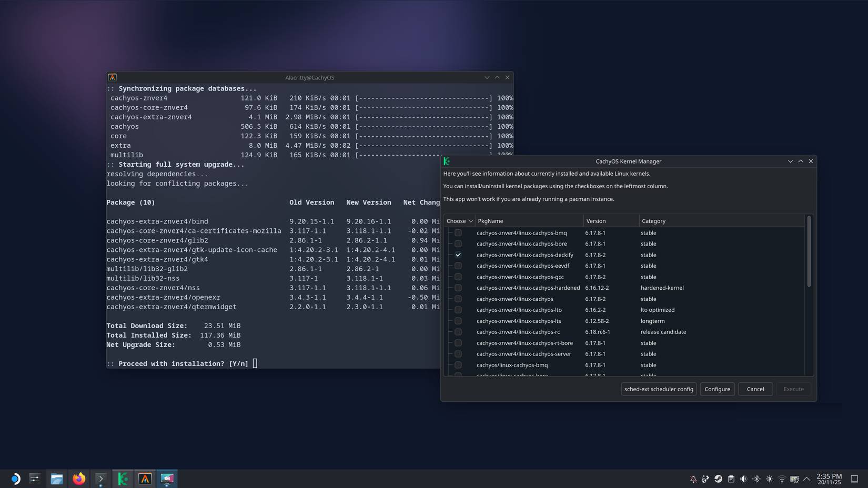
Task: Click the Choose column sort arrow
Action: pos(470,221)
